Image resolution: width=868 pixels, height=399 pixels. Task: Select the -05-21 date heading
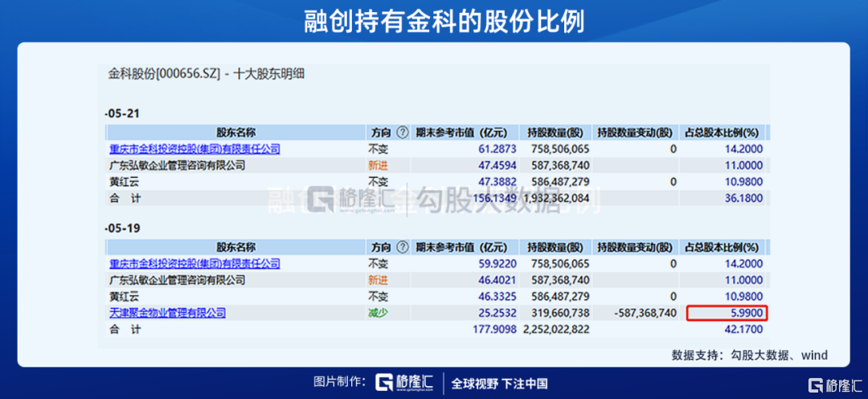coord(122,113)
